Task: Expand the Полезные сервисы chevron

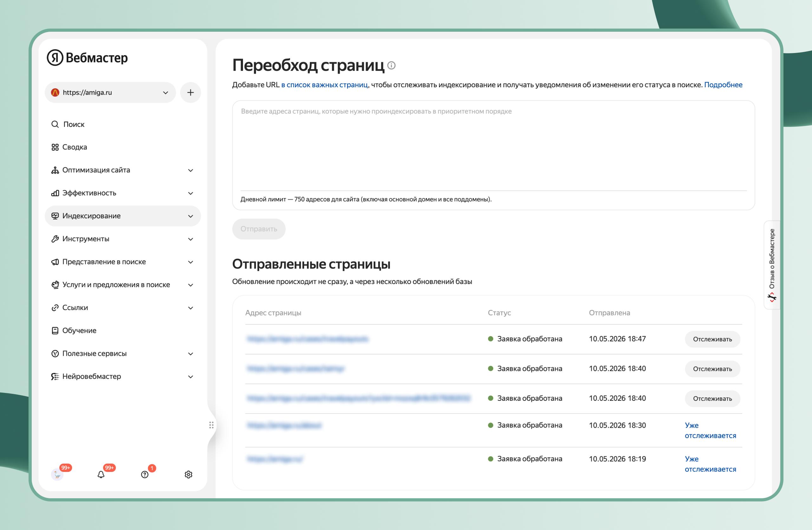Action: pos(191,354)
